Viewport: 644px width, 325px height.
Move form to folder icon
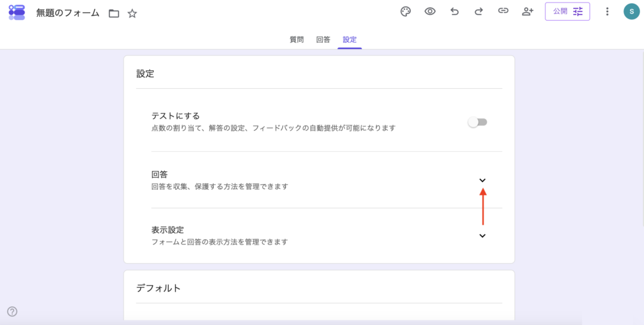114,14
